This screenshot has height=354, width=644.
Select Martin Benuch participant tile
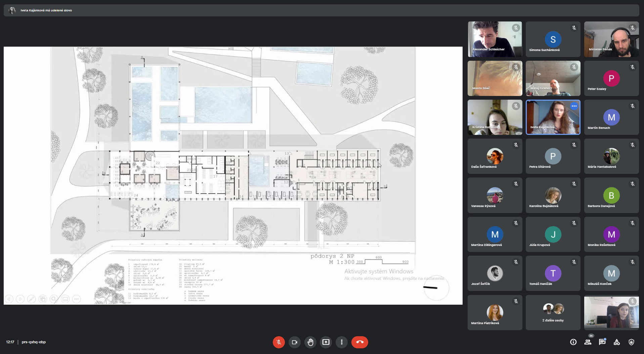tap(611, 117)
